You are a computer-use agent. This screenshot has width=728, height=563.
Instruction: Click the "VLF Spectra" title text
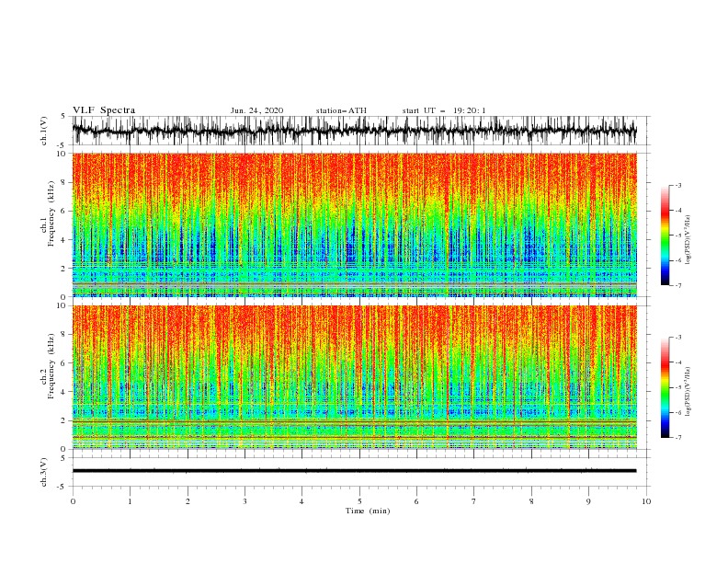click(104, 110)
